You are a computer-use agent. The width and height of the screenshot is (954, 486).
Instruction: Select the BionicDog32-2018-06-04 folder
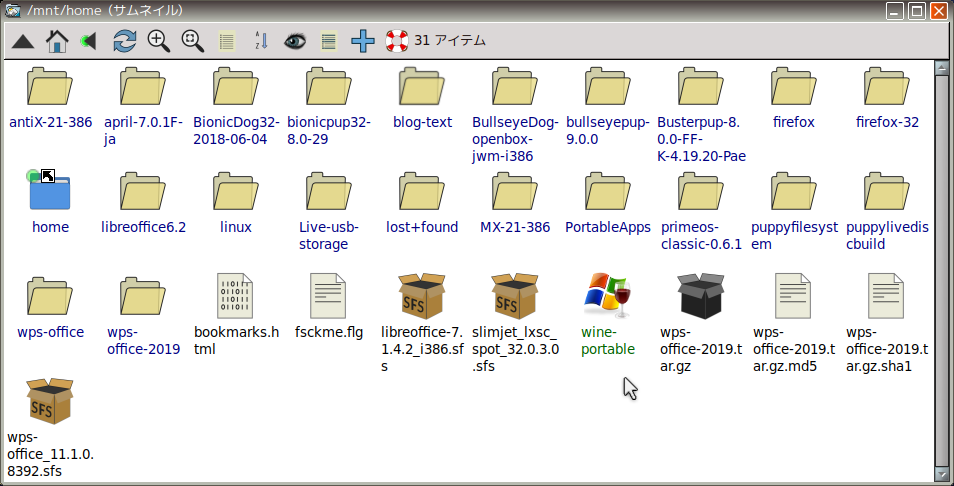pos(236,86)
